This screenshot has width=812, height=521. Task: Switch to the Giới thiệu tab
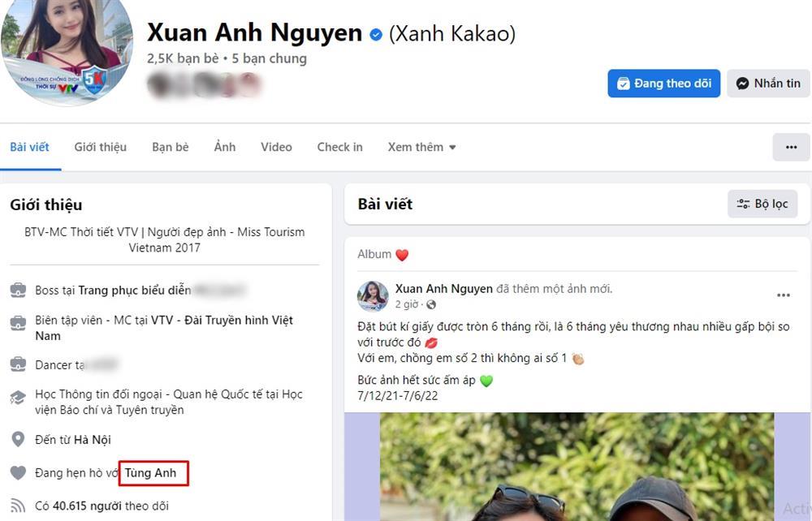point(101,148)
